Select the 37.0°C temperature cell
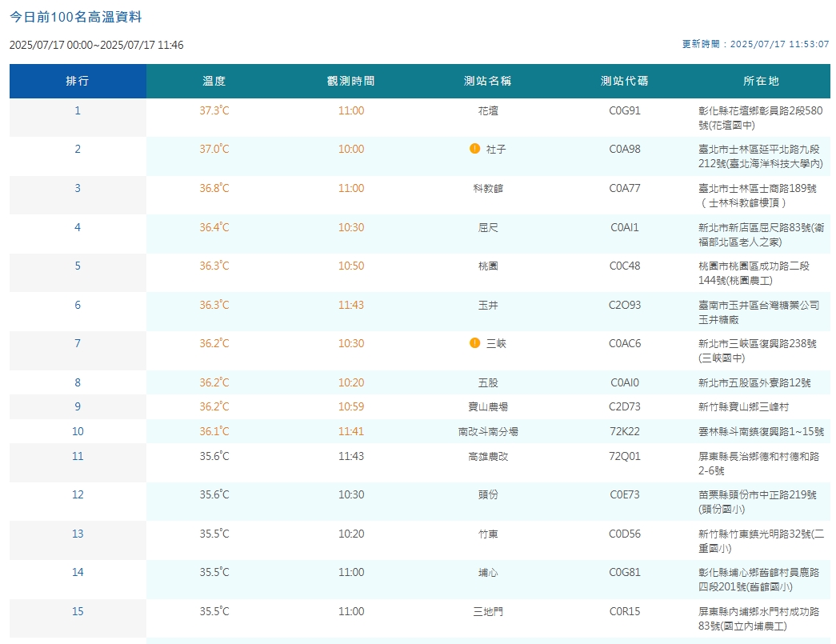836x644 pixels. click(x=214, y=150)
